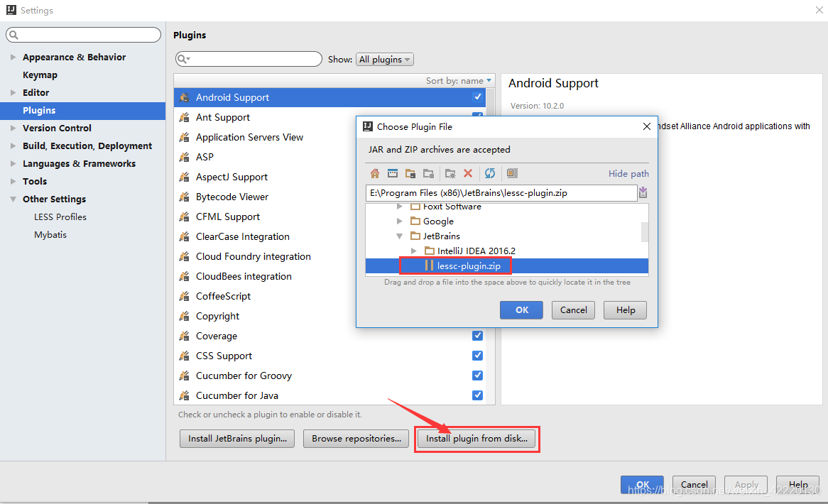Click the Bytecode Viewer plugin icon
This screenshot has width=828, height=504.
(185, 197)
